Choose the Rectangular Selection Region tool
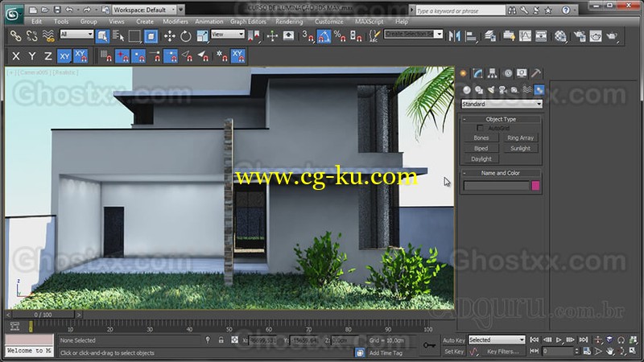 pyautogui.click(x=134, y=36)
